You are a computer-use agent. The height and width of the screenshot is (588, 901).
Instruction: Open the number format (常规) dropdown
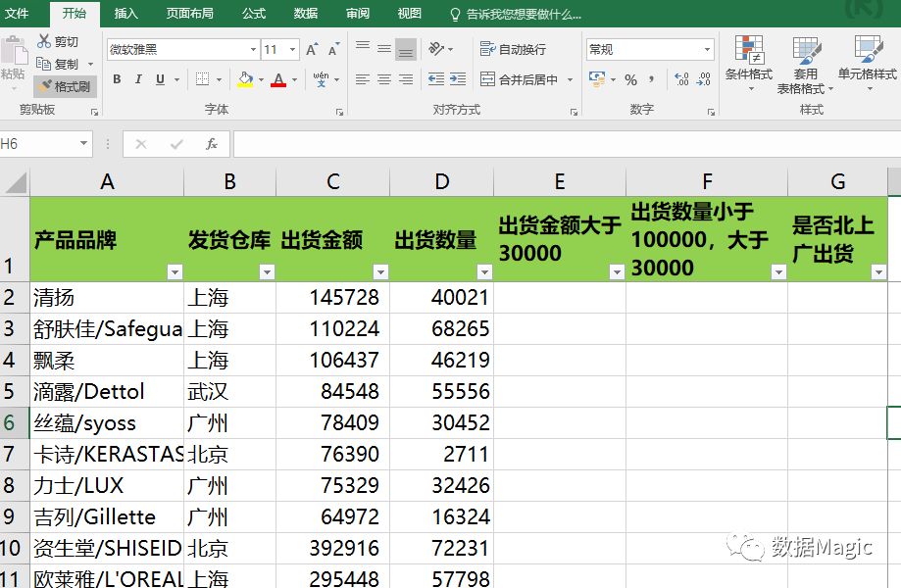[x=707, y=49]
